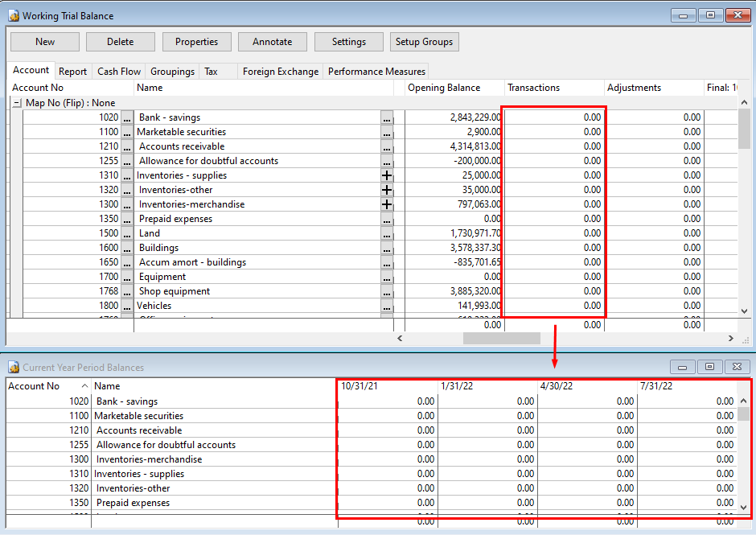Image resolution: width=756 pixels, height=535 pixels.
Task: Click ellipsis button after Equipment name
Action: point(387,277)
